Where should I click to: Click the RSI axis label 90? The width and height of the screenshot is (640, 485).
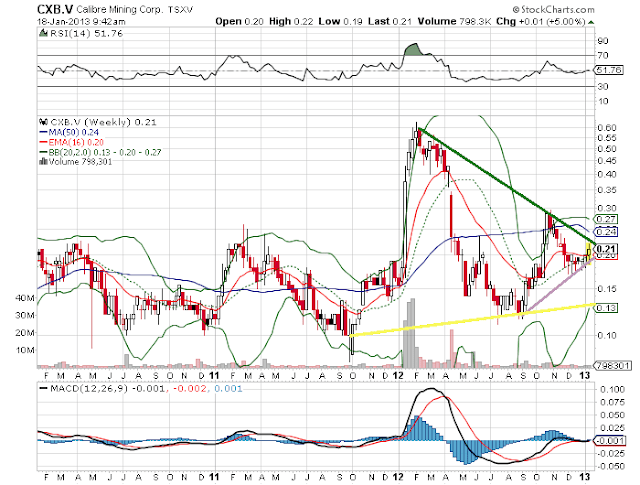[603, 41]
